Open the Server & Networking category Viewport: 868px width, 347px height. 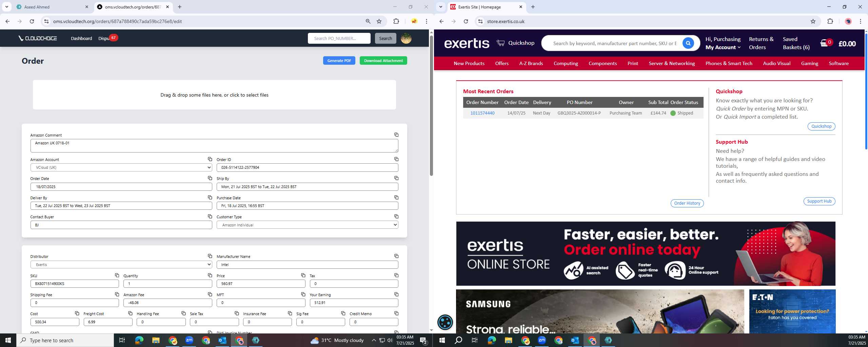(x=672, y=63)
